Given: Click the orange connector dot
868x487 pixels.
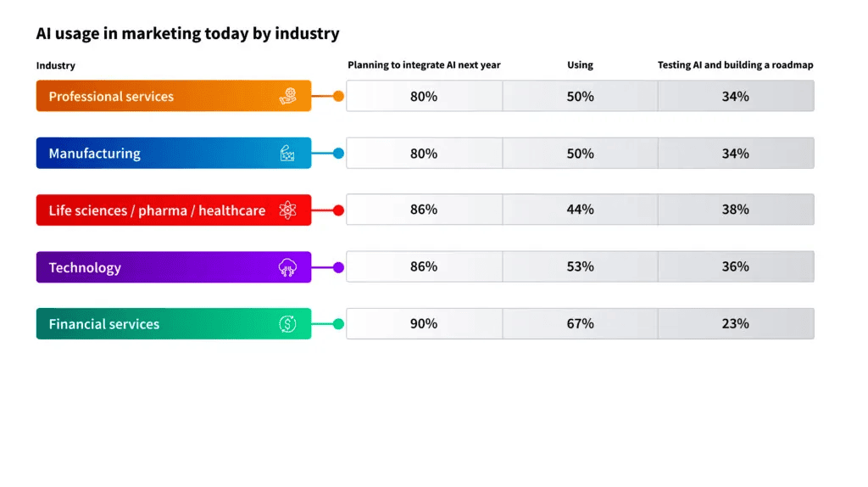Looking at the screenshot, I should (338, 97).
